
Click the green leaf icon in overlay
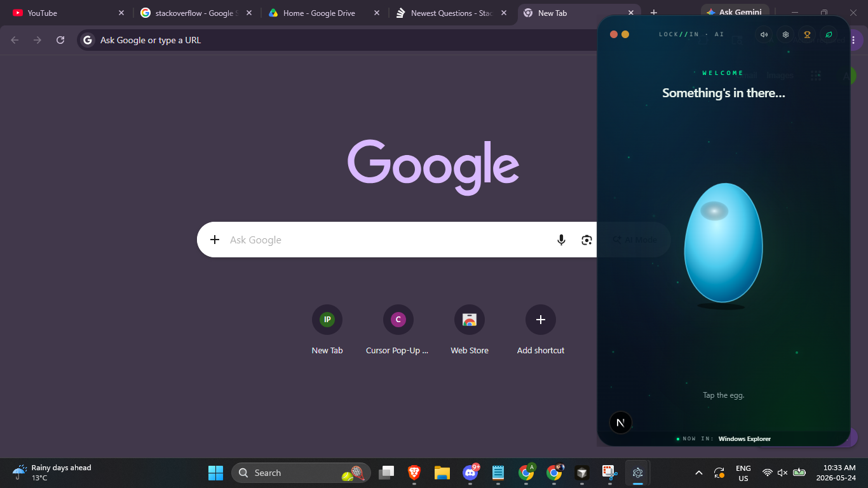pyautogui.click(x=829, y=34)
